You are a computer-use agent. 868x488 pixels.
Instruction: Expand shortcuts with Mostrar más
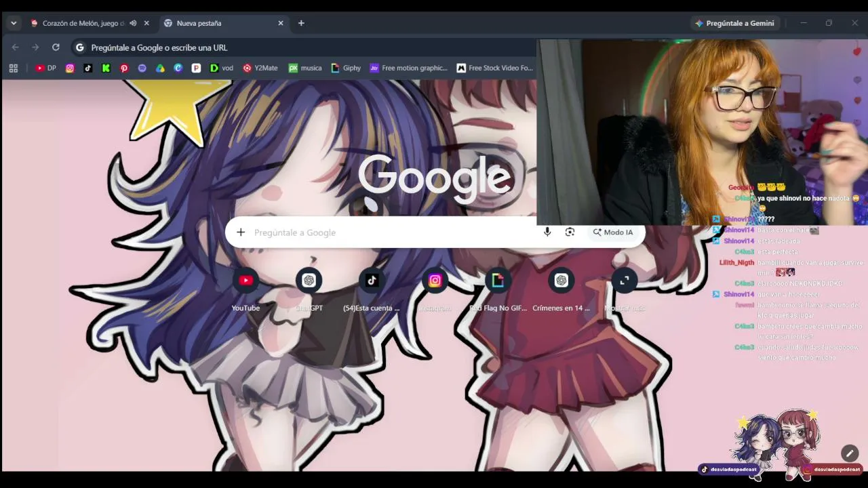(624, 289)
